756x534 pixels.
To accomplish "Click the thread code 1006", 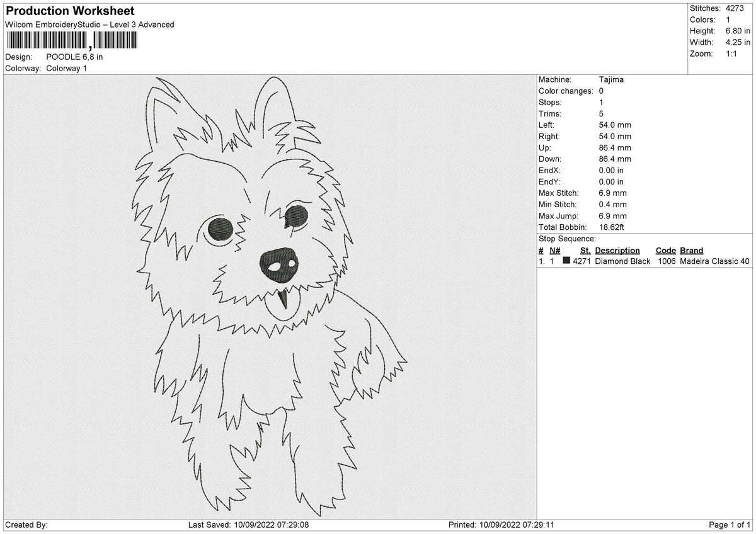I will pyautogui.click(x=667, y=261).
